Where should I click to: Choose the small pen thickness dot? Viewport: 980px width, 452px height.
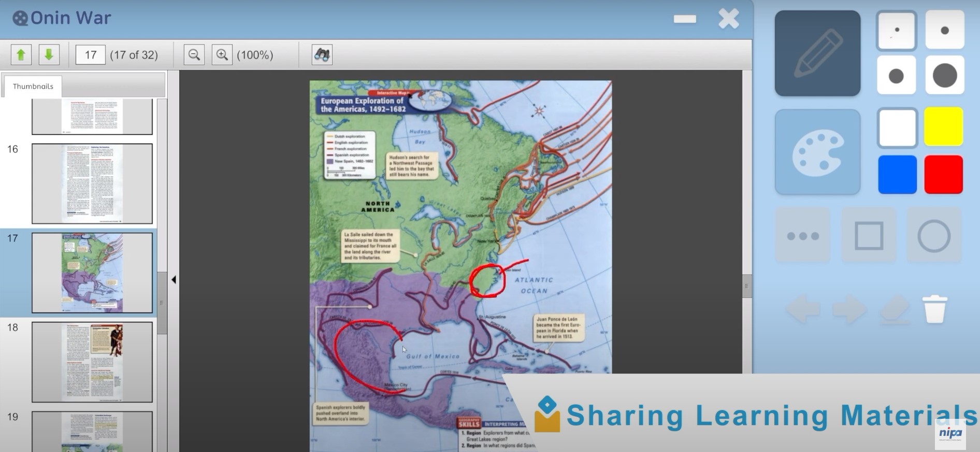tap(944, 31)
